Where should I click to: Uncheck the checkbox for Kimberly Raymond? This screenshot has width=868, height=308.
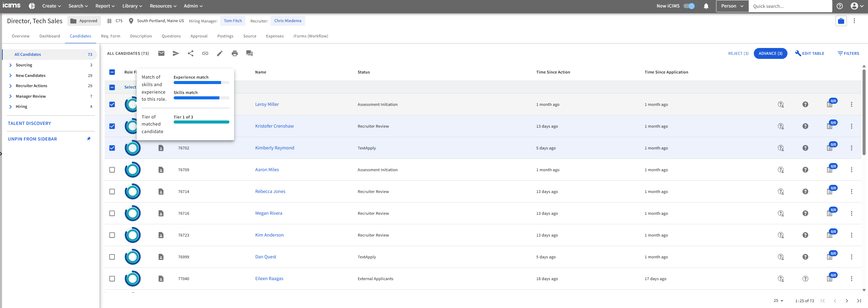click(112, 148)
